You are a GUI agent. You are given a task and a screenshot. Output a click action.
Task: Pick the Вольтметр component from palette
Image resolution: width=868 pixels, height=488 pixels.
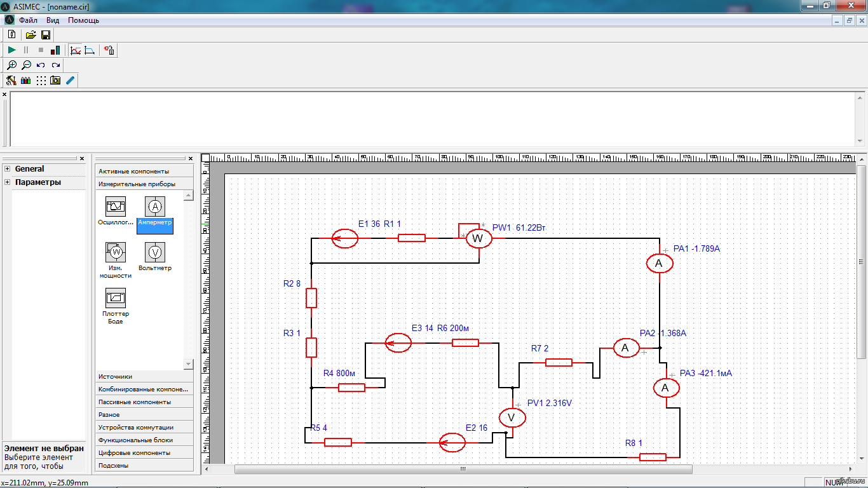coord(154,252)
